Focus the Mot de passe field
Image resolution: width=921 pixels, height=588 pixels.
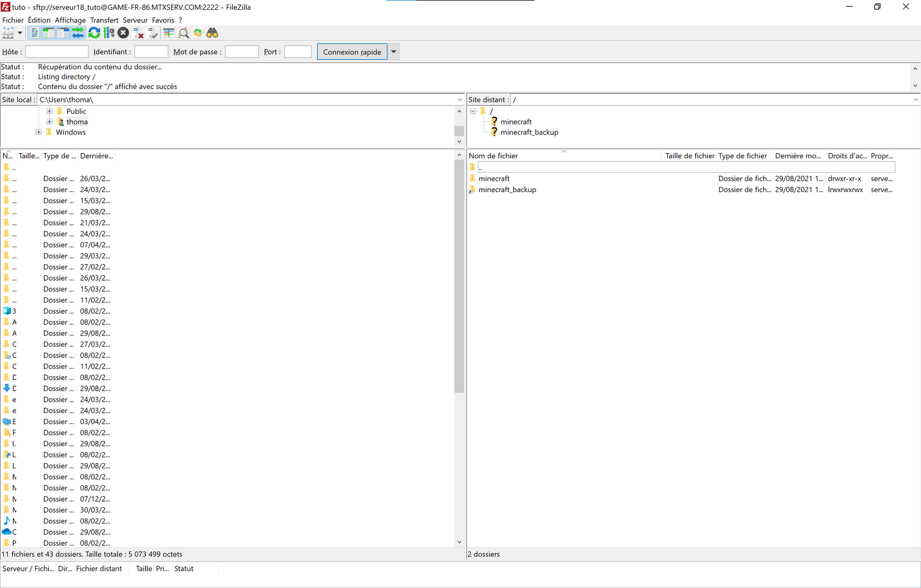pos(242,52)
